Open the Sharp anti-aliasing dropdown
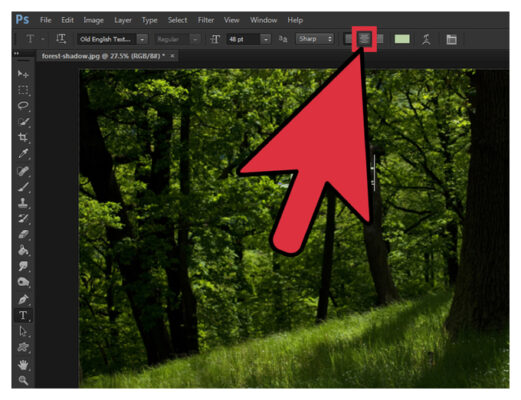 point(315,39)
